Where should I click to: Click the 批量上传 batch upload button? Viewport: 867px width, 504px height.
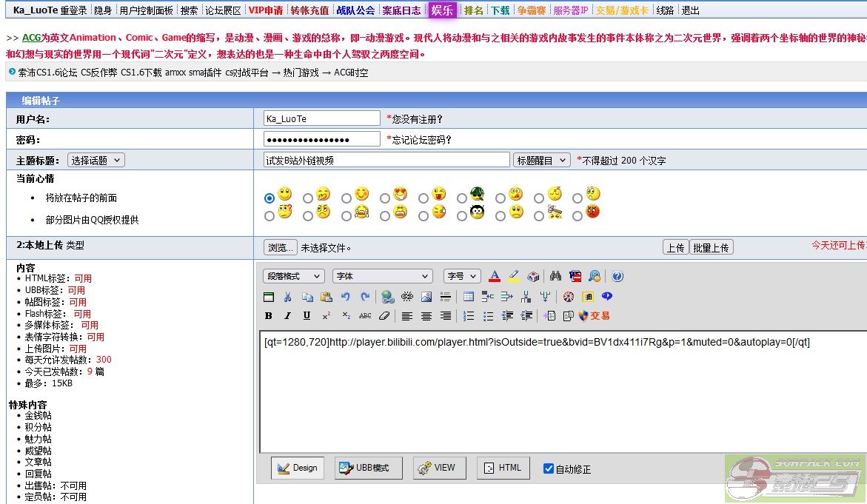pyautogui.click(x=711, y=248)
